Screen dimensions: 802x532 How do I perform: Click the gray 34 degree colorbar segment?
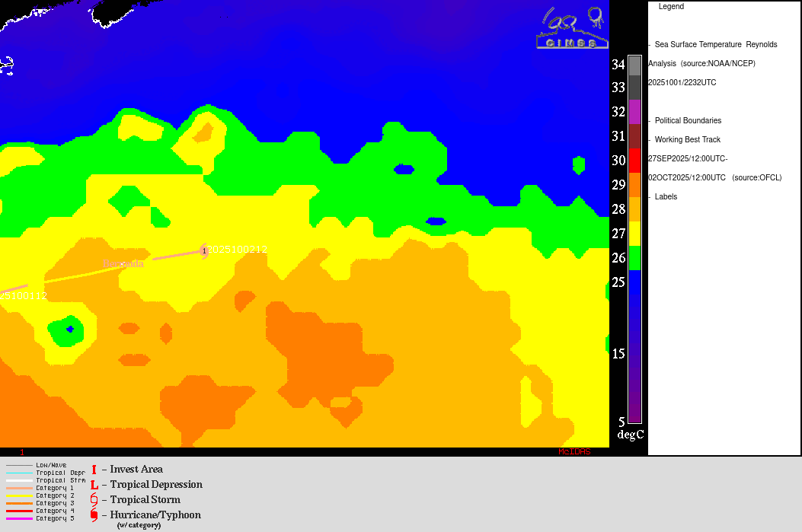click(634, 65)
